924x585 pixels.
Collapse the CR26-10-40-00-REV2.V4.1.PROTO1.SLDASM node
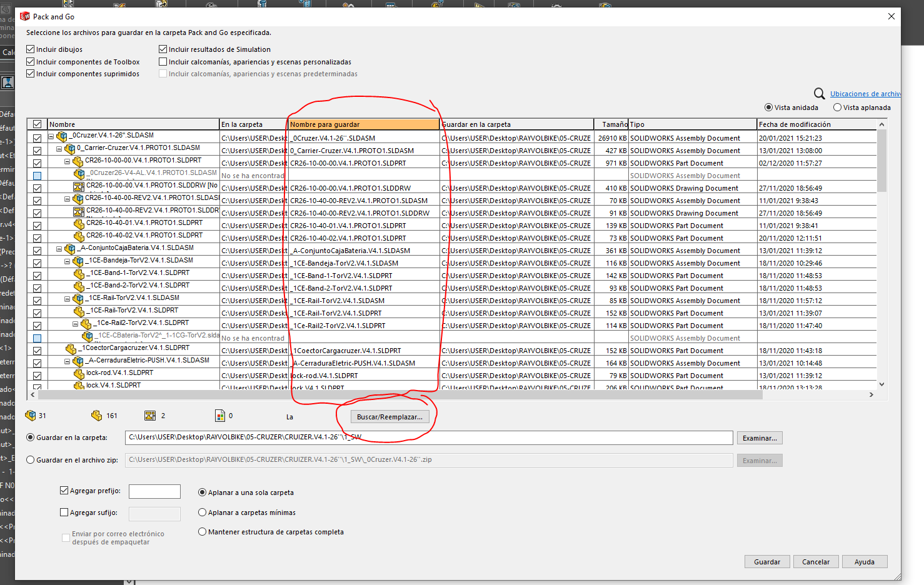(x=68, y=199)
